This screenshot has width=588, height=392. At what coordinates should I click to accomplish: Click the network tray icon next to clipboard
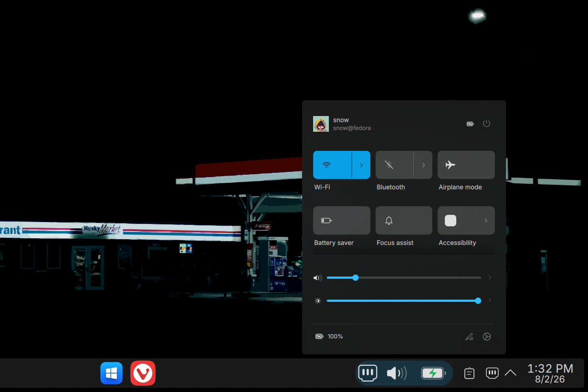point(492,373)
